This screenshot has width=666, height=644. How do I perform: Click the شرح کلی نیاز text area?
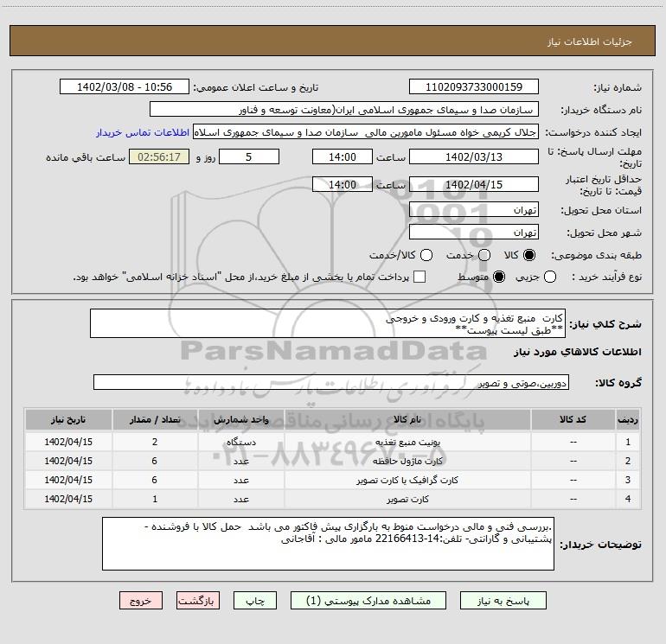click(328, 324)
